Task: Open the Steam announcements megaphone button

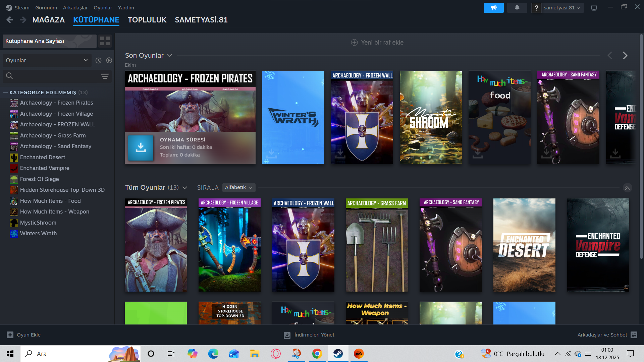Action: coord(493,8)
